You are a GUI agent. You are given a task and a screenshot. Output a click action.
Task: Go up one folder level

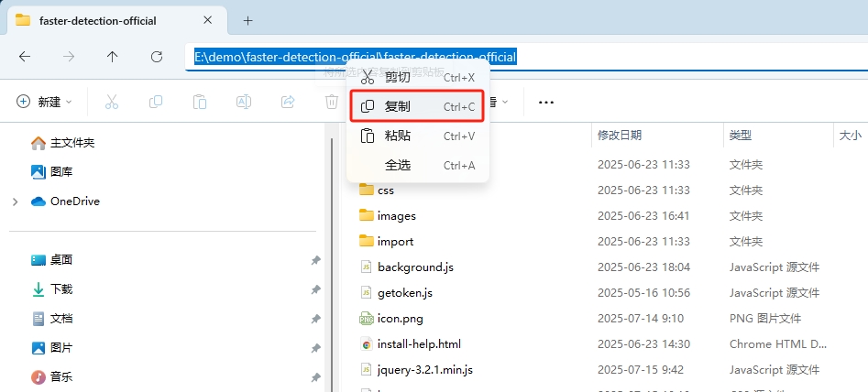coord(113,57)
